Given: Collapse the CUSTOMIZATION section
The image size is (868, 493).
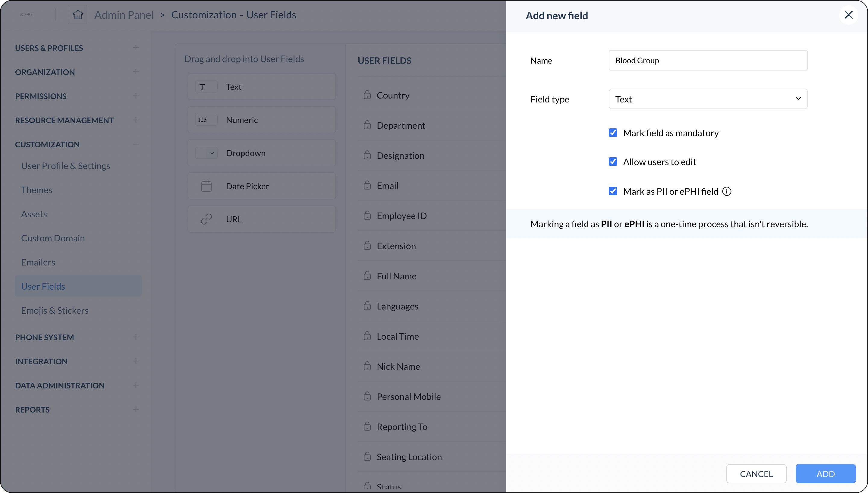Looking at the screenshot, I should tap(136, 144).
